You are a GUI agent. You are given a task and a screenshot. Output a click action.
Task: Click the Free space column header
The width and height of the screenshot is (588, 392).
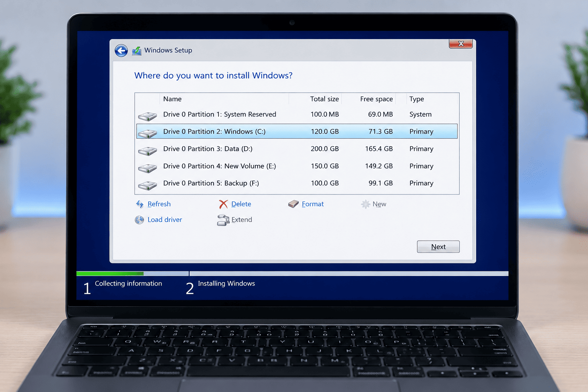tap(376, 99)
